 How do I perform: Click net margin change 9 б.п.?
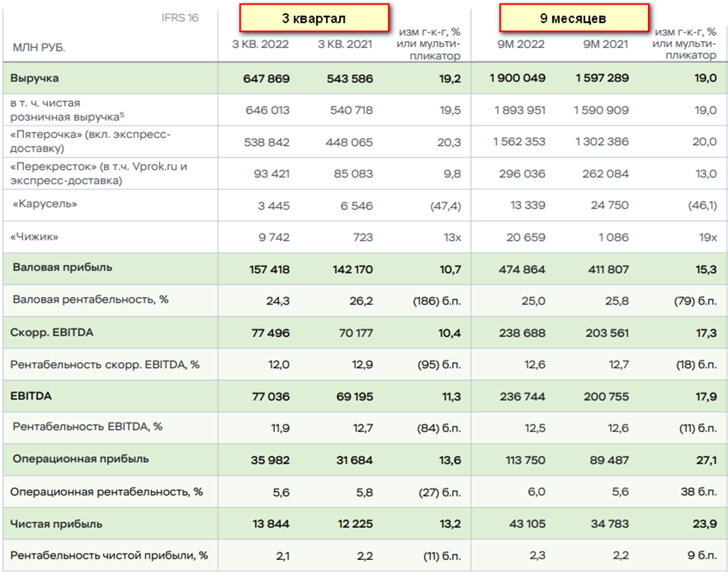pyautogui.click(x=703, y=556)
